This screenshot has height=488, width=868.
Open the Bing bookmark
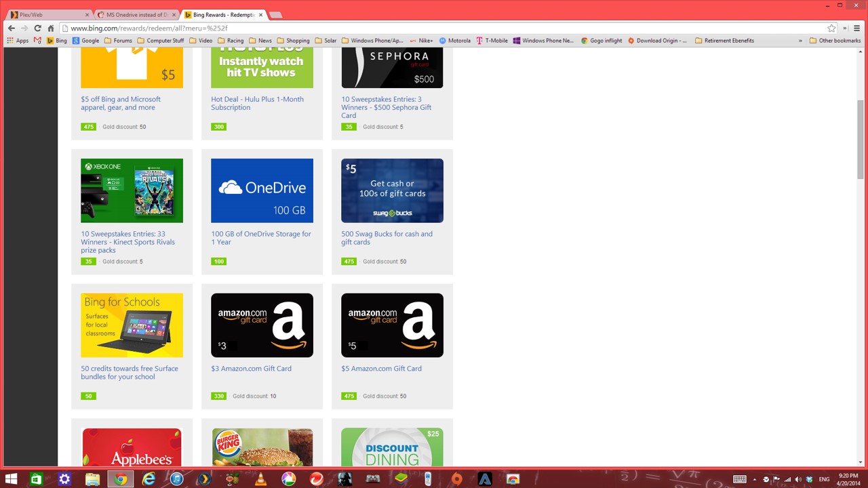pyautogui.click(x=57, y=41)
